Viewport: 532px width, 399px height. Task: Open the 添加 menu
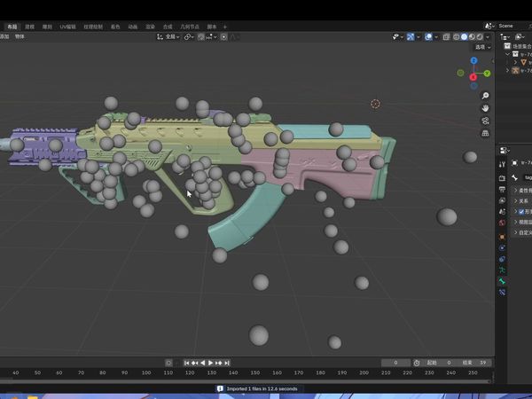click(x=4, y=36)
